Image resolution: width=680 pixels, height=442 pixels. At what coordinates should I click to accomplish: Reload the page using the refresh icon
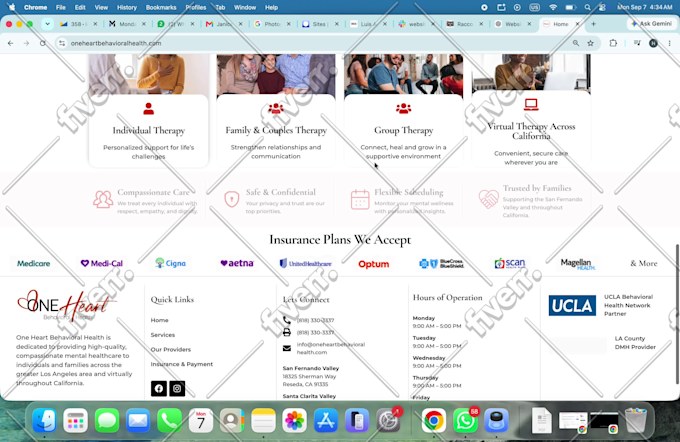pos(42,43)
